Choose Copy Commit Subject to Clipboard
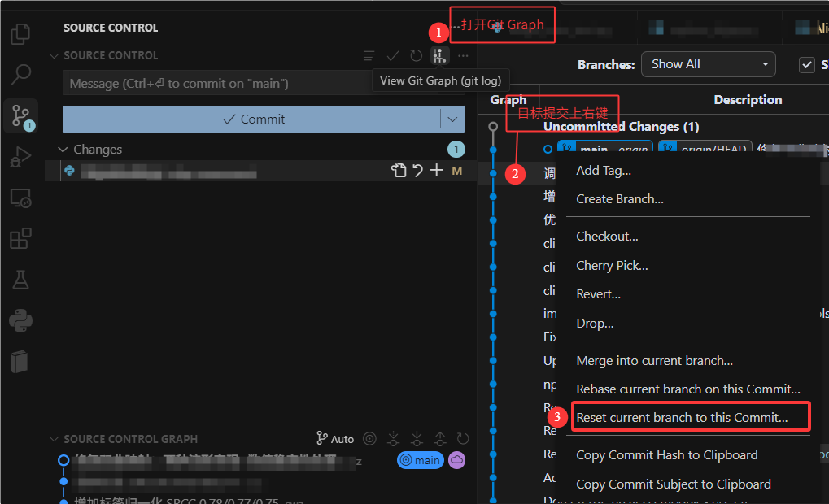 (673, 484)
